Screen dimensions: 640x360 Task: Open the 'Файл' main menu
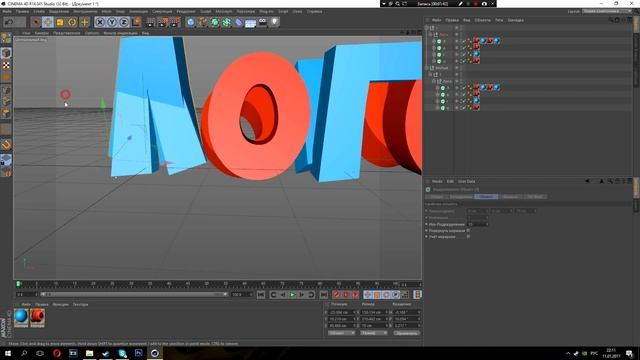[x=7, y=11]
